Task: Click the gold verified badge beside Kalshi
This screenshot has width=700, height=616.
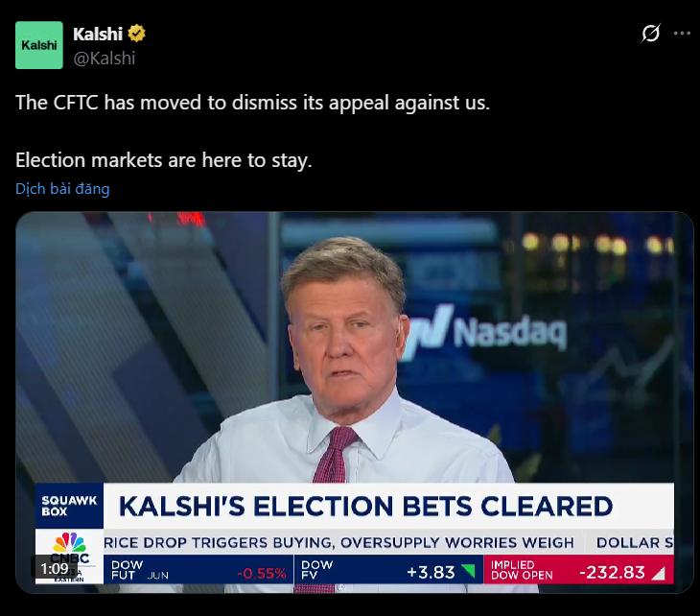Action: pos(137,35)
